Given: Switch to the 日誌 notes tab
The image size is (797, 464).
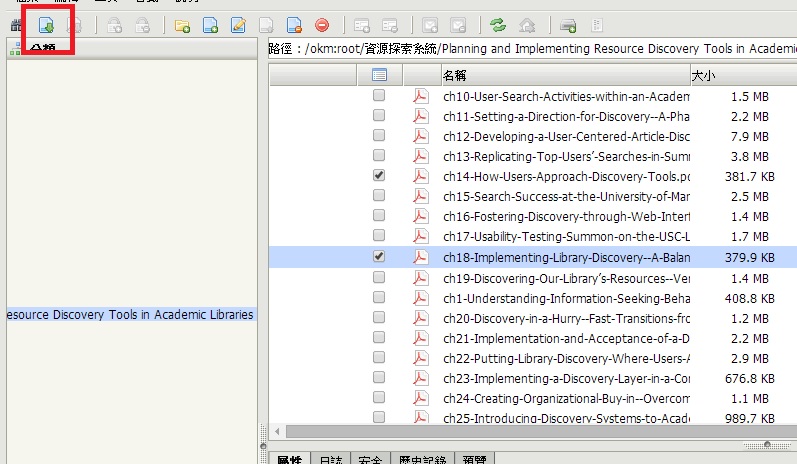Looking at the screenshot, I should tap(331, 459).
